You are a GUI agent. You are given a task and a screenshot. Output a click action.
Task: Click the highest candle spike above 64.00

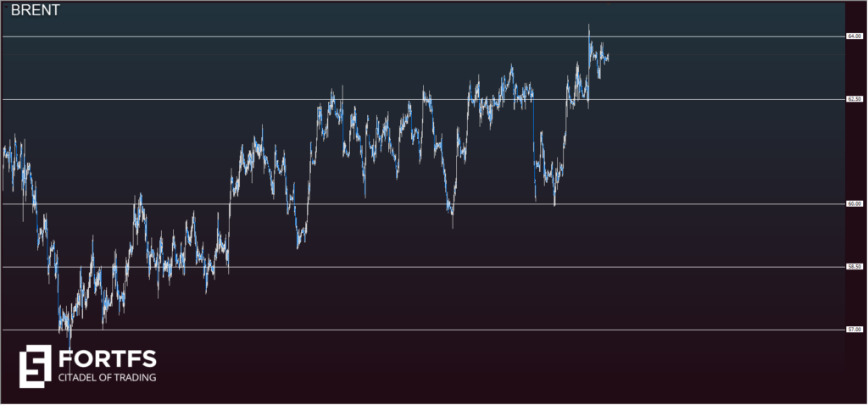pyautogui.click(x=588, y=27)
